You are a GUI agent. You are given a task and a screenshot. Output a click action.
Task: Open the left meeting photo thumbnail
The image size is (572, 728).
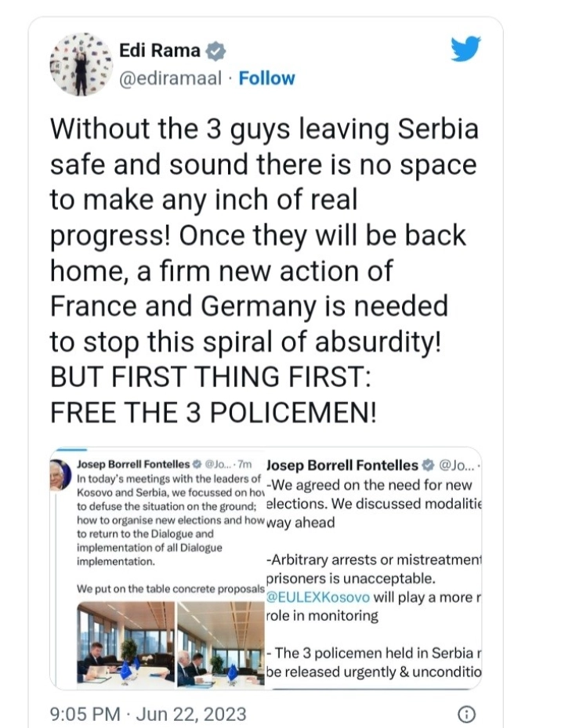point(126,643)
